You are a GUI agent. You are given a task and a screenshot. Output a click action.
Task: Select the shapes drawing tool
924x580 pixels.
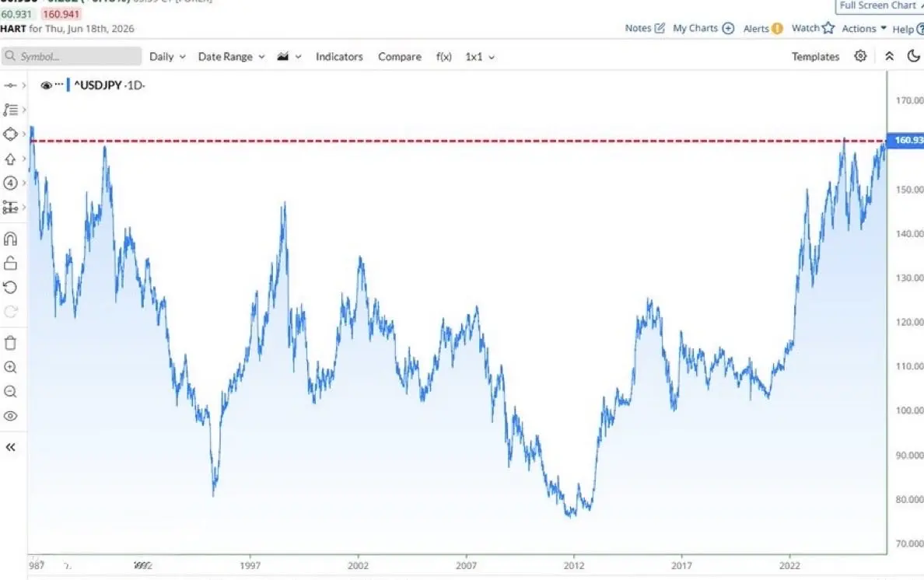(x=10, y=135)
